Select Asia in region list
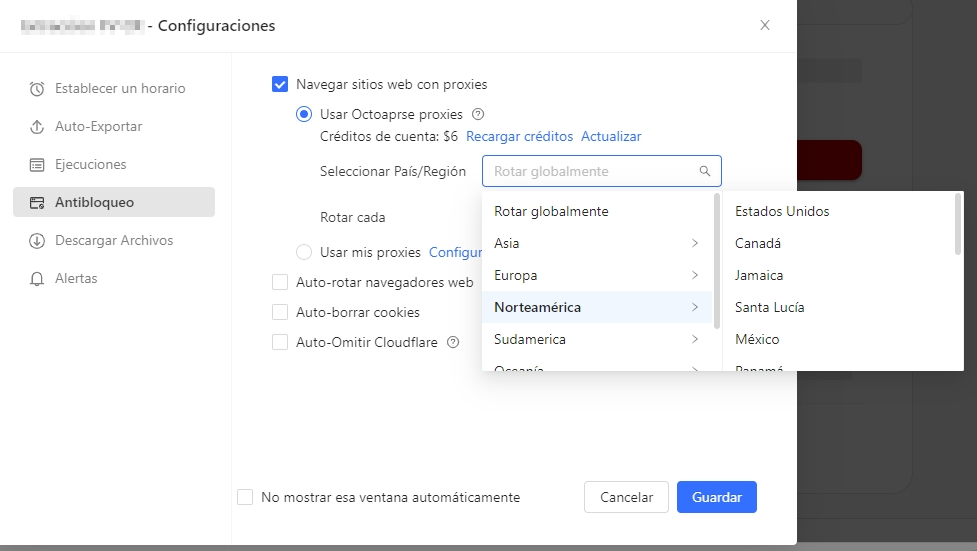 (x=597, y=243)
